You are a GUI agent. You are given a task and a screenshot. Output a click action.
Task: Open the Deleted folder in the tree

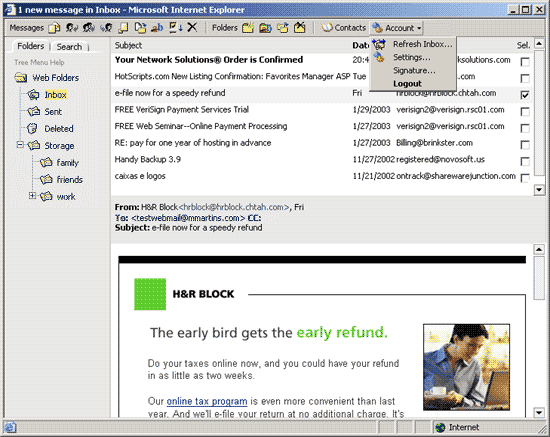coord(59,129)
